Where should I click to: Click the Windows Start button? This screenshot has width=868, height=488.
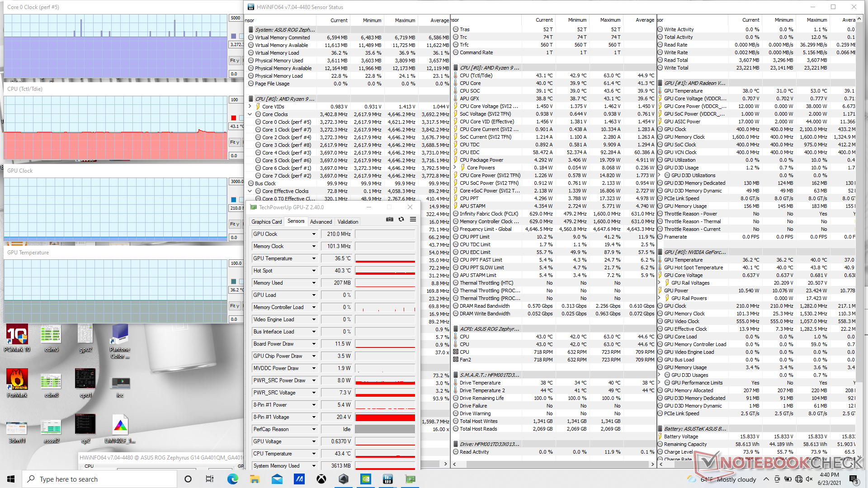11,479
